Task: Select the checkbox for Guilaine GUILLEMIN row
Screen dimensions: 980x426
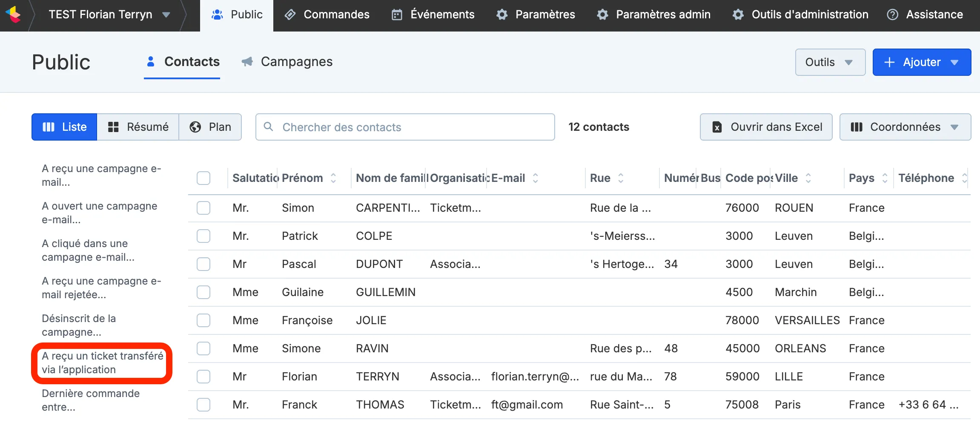Action: coord(203,292)
